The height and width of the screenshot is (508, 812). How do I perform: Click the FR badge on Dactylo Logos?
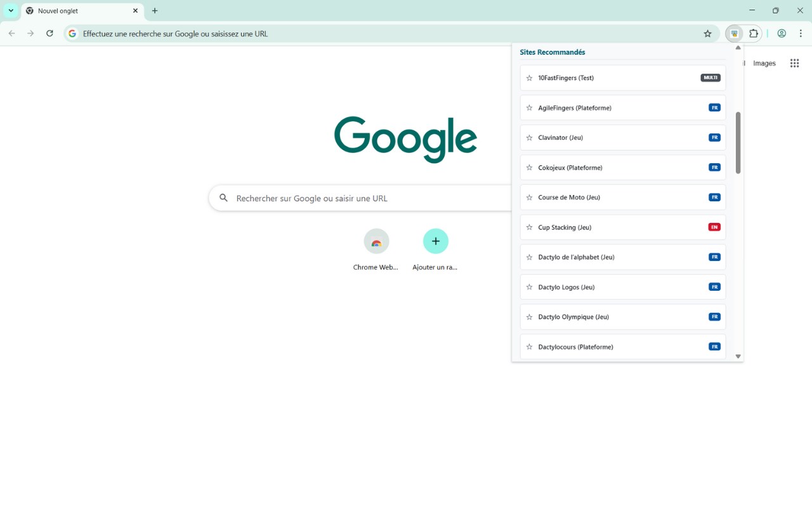coord(714,287)
